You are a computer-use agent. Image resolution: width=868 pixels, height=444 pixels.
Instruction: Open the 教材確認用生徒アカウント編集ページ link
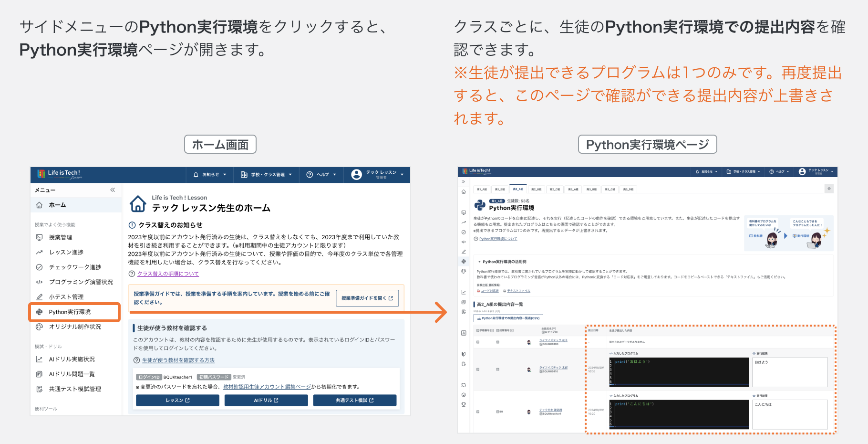tap(267, 387)
